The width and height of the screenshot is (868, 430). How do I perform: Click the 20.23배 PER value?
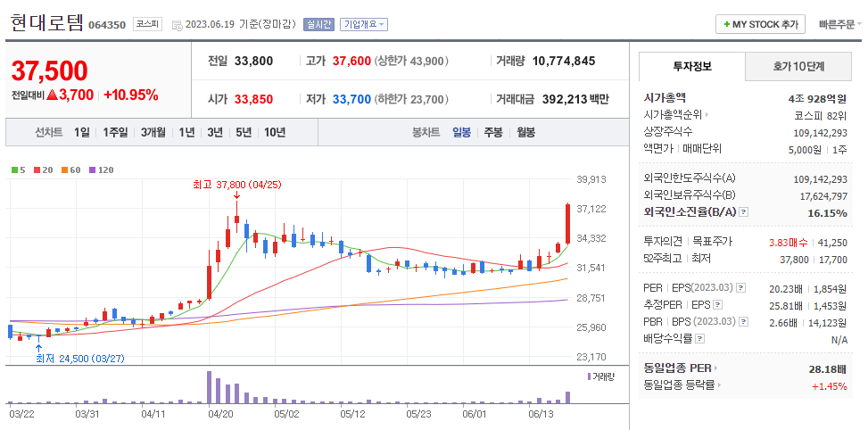[786, 289]
